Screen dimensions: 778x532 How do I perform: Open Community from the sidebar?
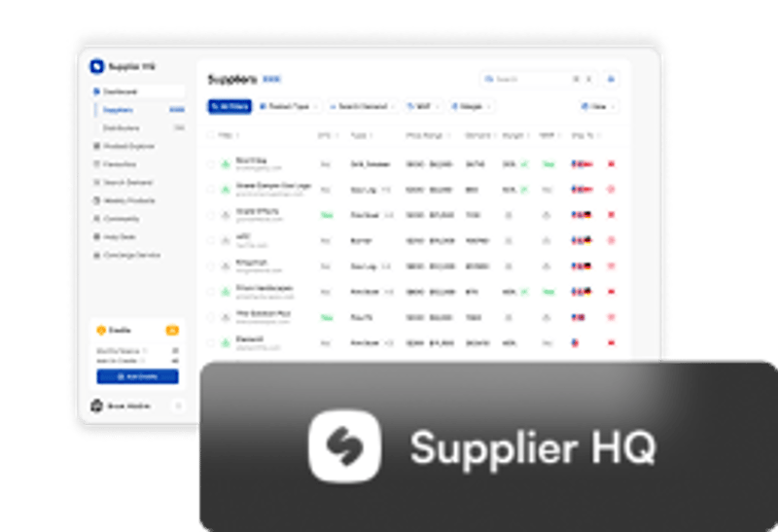(x=117, y=219)
